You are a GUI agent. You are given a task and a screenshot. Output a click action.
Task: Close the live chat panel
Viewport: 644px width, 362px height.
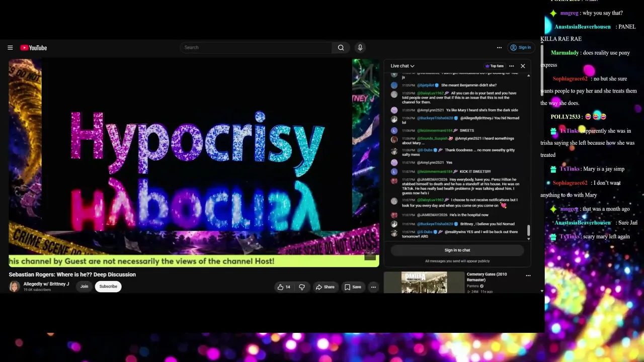523,66
